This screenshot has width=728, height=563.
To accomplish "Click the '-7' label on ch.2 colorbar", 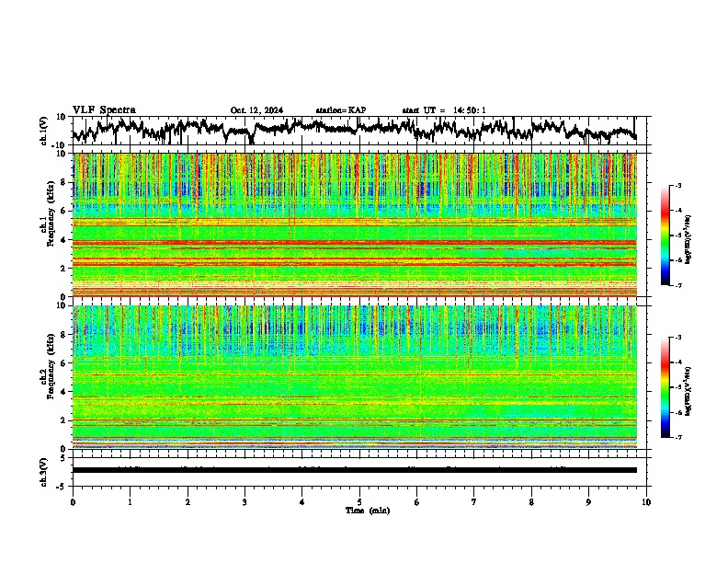I will coord(677,437).
